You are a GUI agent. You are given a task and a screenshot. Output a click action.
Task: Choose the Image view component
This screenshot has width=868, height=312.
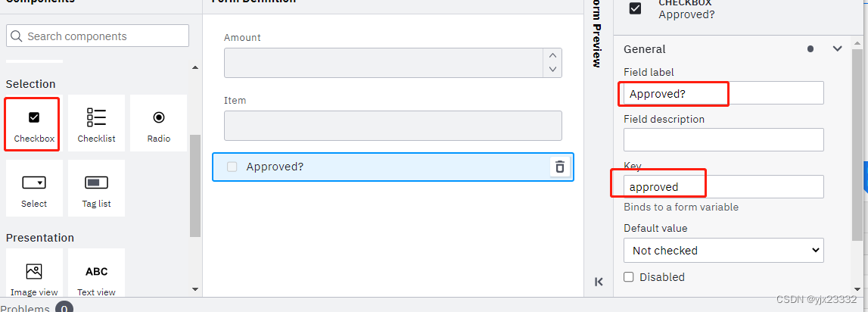click(x=34, y=277)
